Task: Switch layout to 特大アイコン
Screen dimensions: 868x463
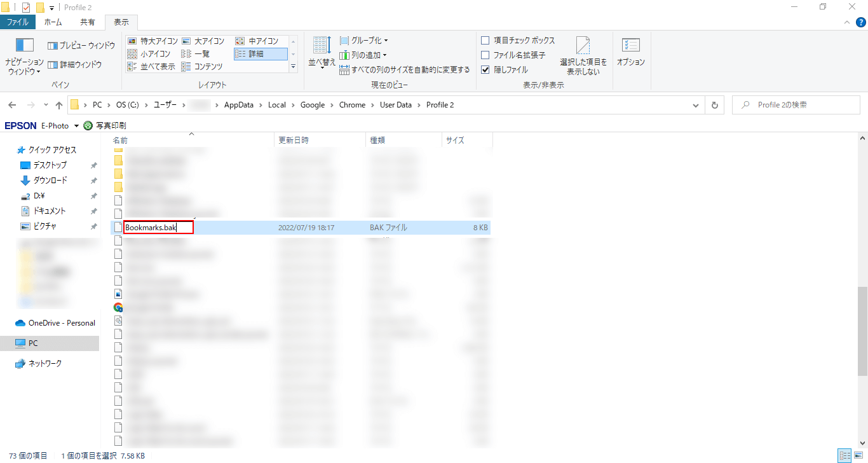Action: point(153,41)
